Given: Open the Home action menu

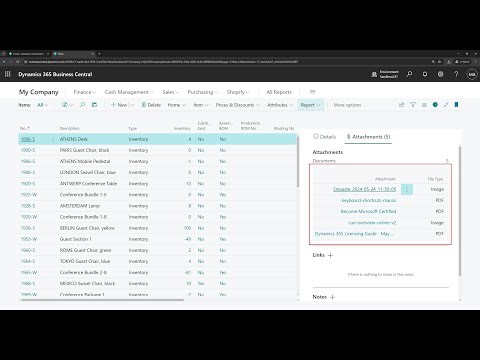Looking at the screenshot, I should coord(176,105).
